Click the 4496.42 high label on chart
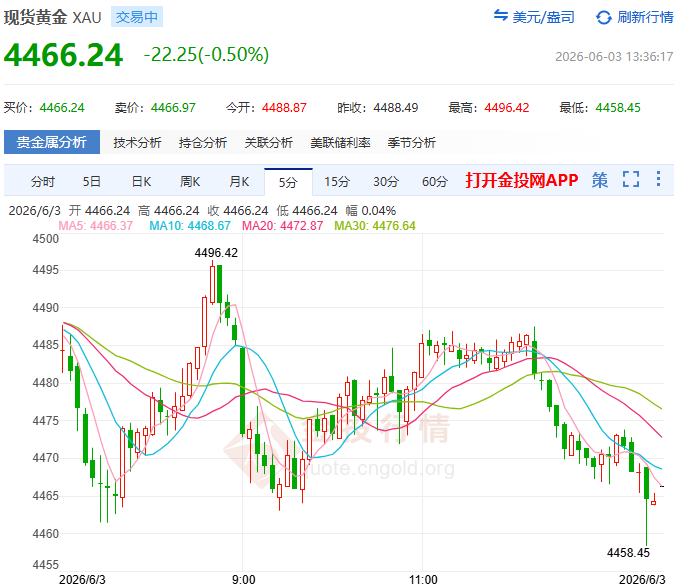 pos(216,253)
